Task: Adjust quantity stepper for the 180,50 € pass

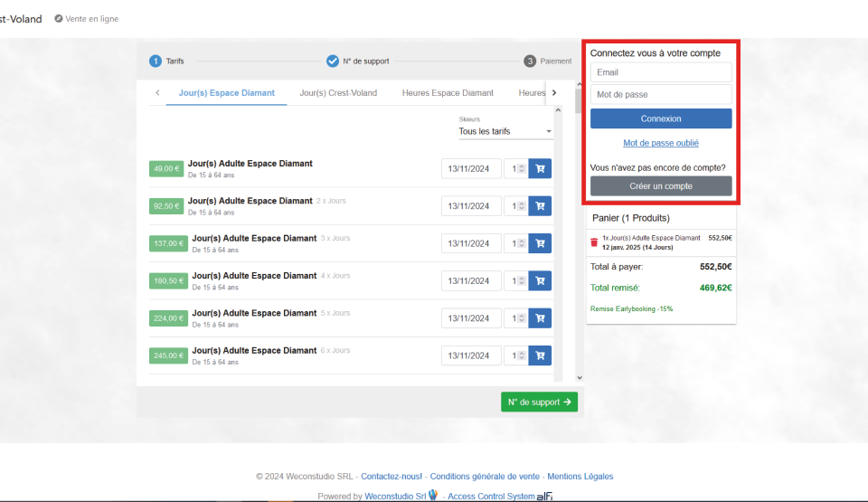Action: (x=522, y=281)
